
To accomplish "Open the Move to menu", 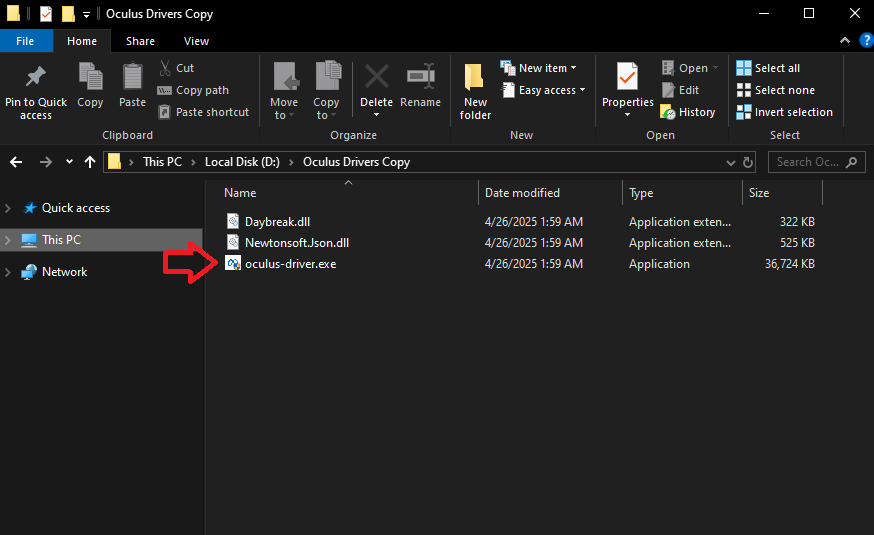I will coord(284,92).
